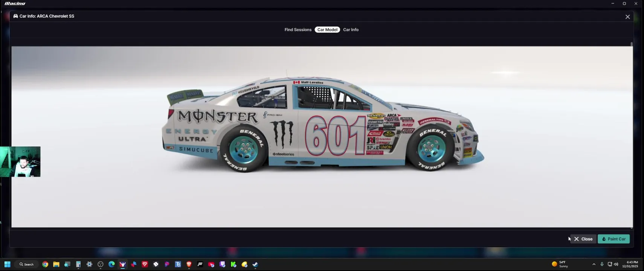Screen dimensions: 644x271
Task: Open the network tray icon
Action: click(610, 264)
